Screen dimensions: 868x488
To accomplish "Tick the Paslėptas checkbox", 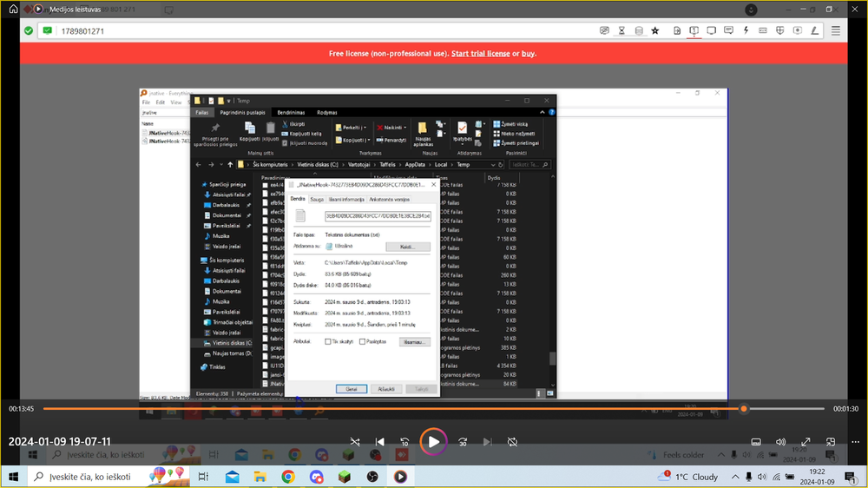I will point(362,342).
